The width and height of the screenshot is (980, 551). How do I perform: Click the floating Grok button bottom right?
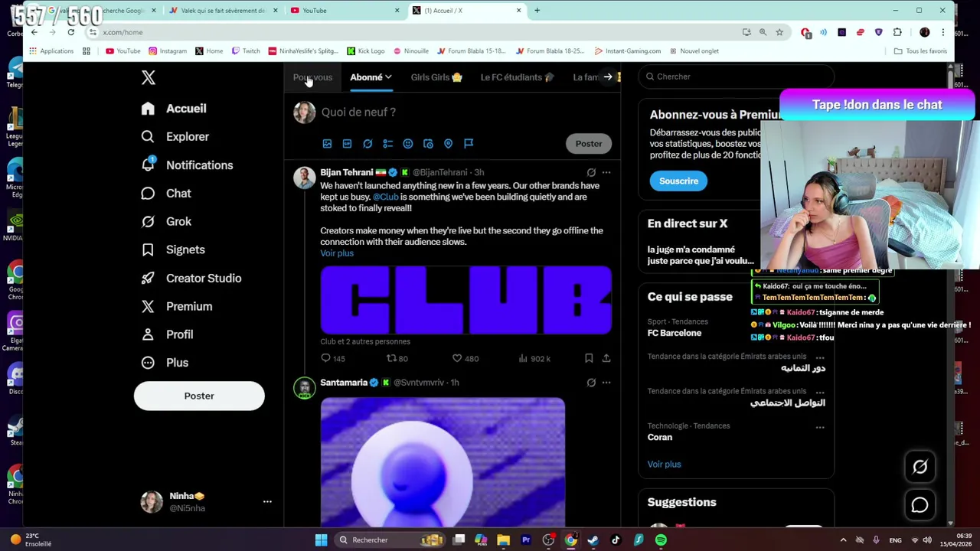(920, 467)
